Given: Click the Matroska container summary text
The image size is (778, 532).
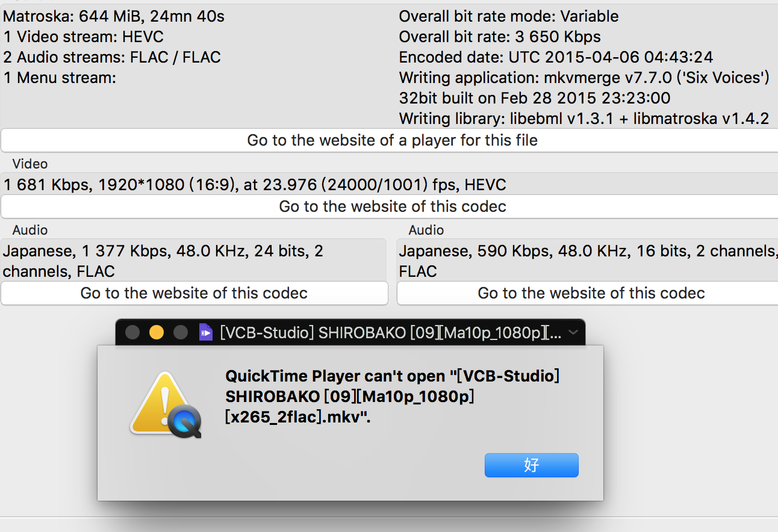Looking at the screenshot, I should coord(114,16).
